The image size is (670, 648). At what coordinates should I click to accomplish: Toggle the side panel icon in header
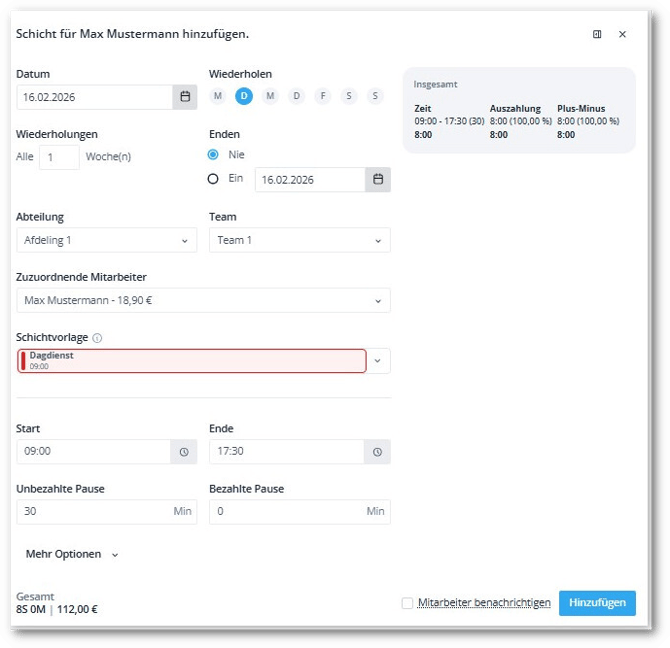pyautogui.click(x=597, y=34)
